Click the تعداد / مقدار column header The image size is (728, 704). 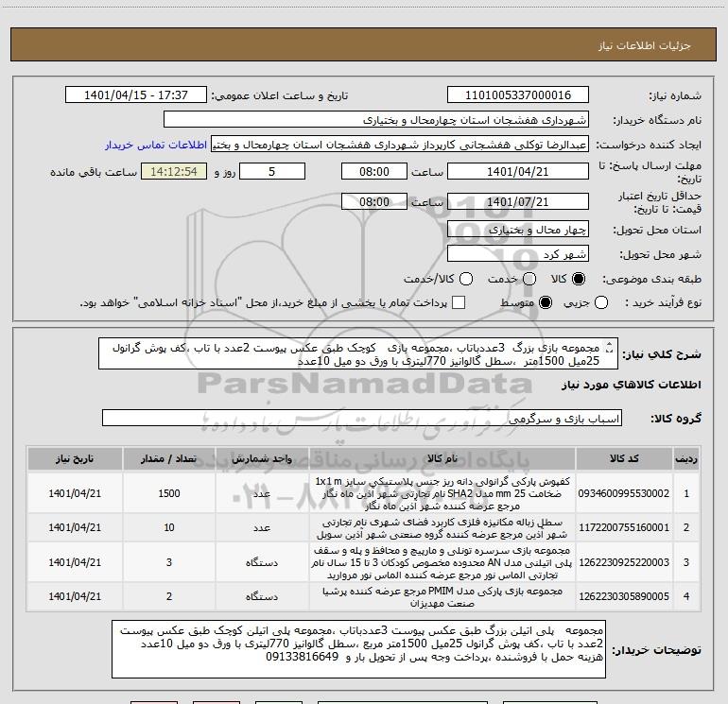click(168, 458)
